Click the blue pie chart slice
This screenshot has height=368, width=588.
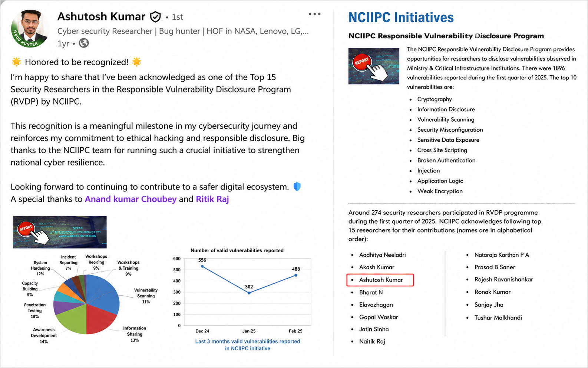click(104, 295)
